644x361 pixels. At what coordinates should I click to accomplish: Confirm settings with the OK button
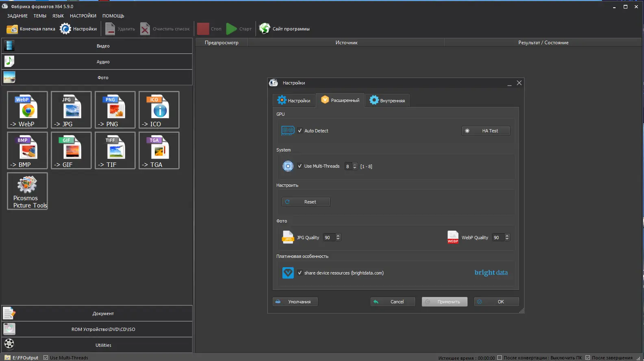[x=497, y=302]
